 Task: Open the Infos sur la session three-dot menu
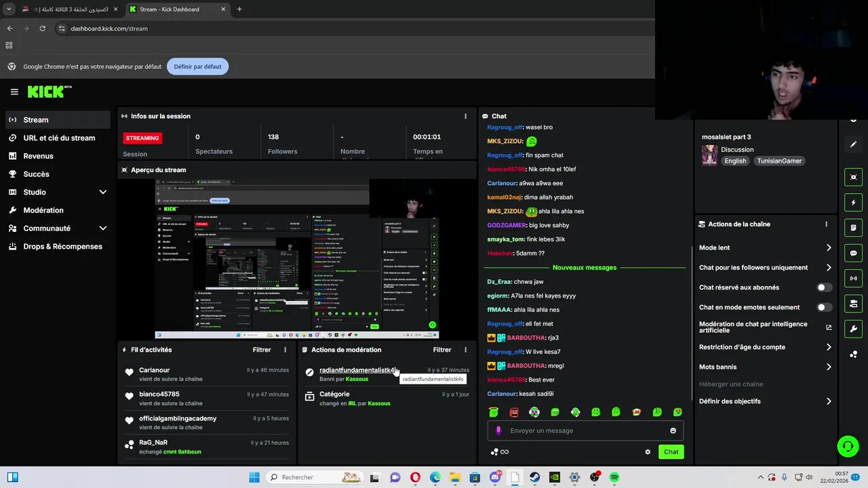click(x=465, y=116)
